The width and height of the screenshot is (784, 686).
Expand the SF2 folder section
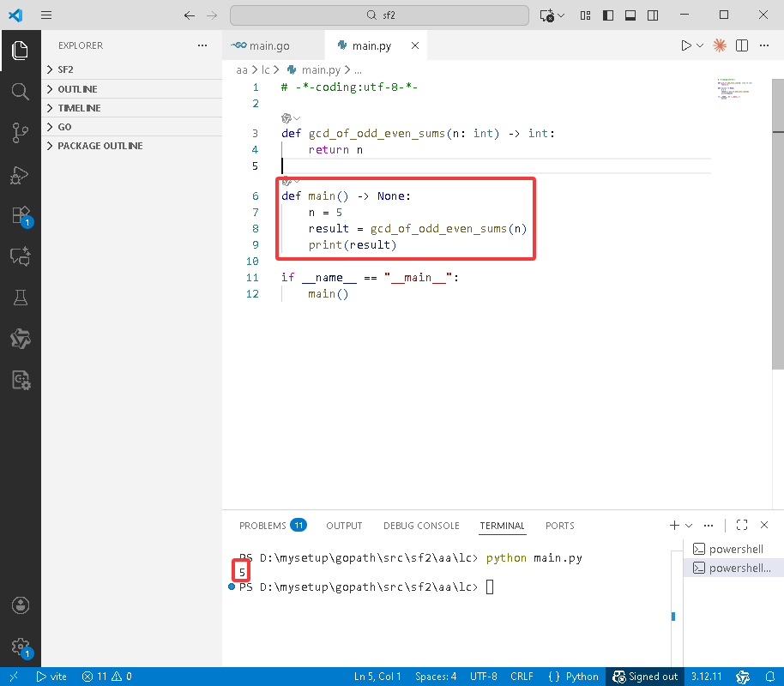tap(132, 69)
